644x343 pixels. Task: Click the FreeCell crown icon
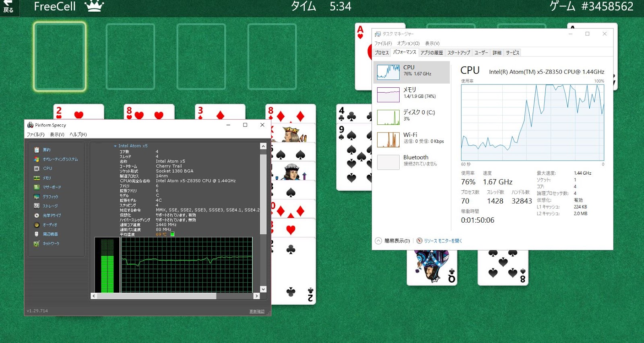pyautogui.click(x=95, y=6)
